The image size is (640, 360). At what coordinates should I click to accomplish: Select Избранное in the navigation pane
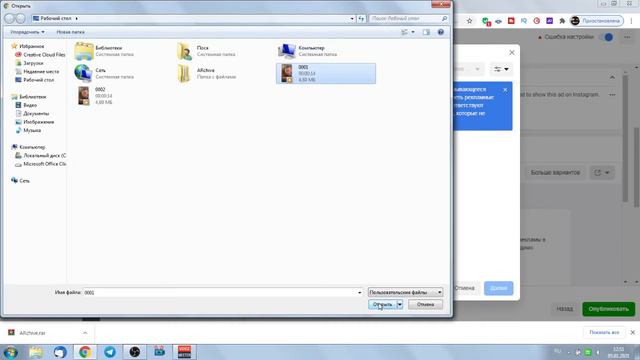click(31, 46)
